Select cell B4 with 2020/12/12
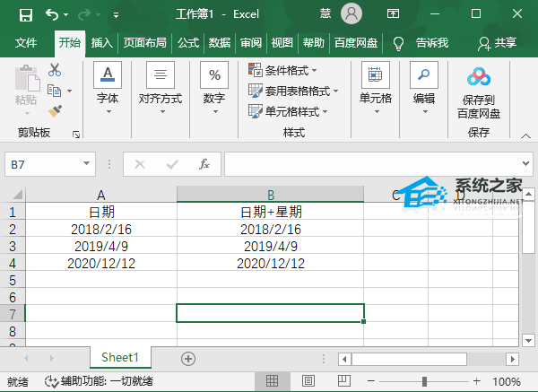 (271, 264)
